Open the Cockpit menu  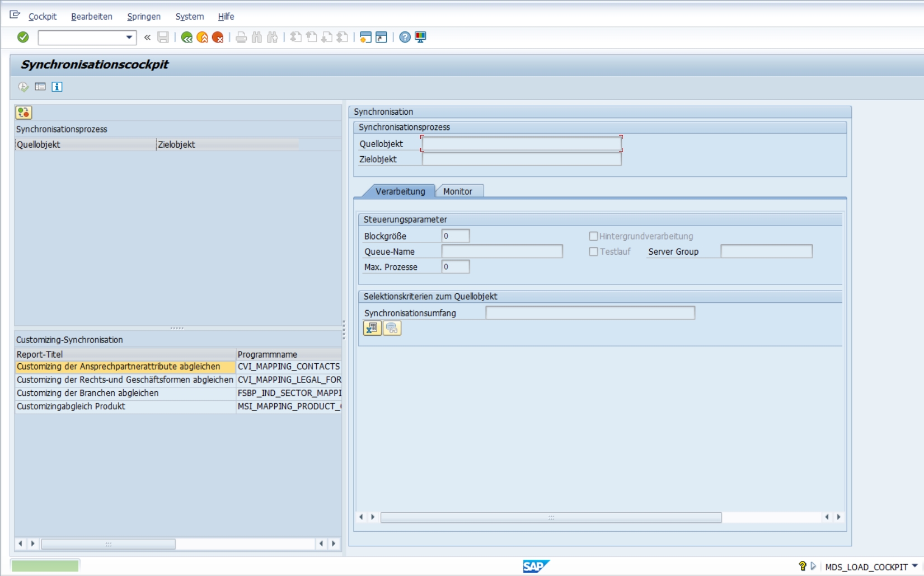pyautogui.click(x=43, y=17)
